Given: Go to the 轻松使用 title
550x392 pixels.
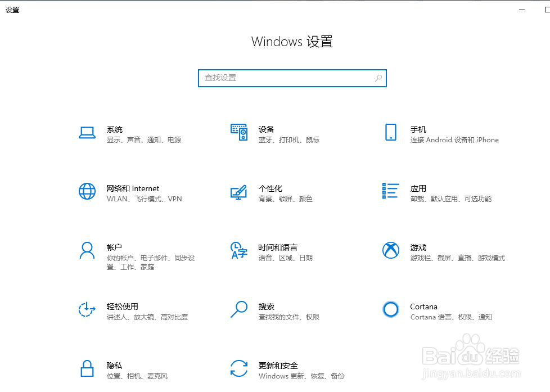Looking at the screenshot, I should point(123,307).
